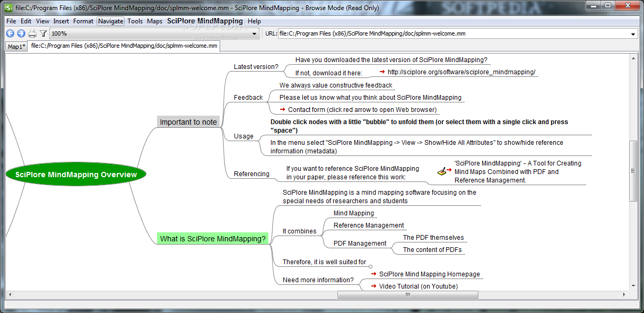Screen dimensions: 644x313
Task: Click red arrow next to Contact form
Action: tap(282, 109)
